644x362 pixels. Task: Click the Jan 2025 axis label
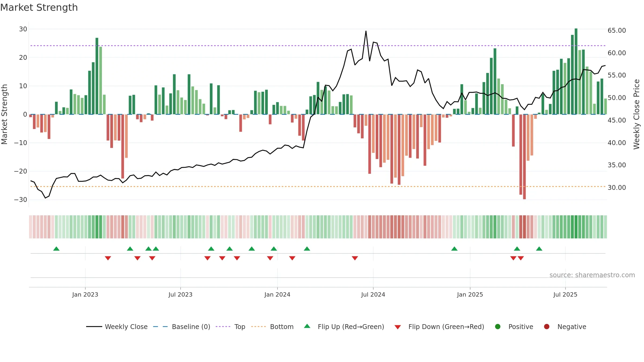[470, 294]
